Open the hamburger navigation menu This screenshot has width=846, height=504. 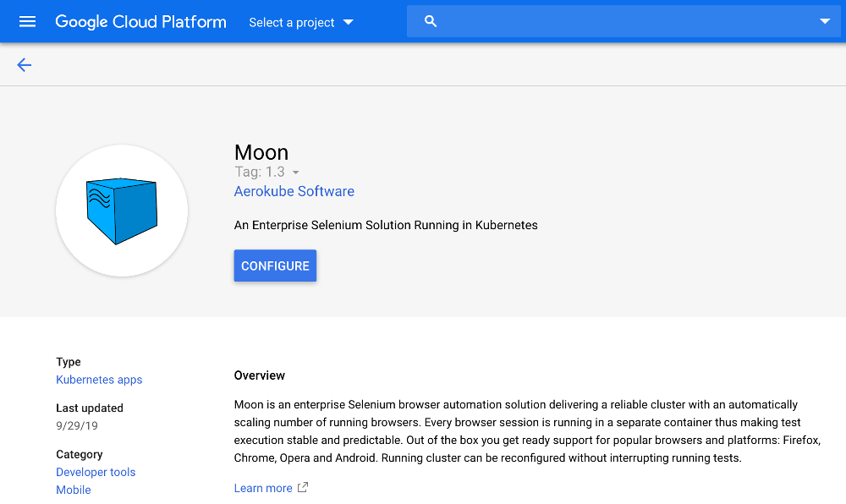point(27,21)
